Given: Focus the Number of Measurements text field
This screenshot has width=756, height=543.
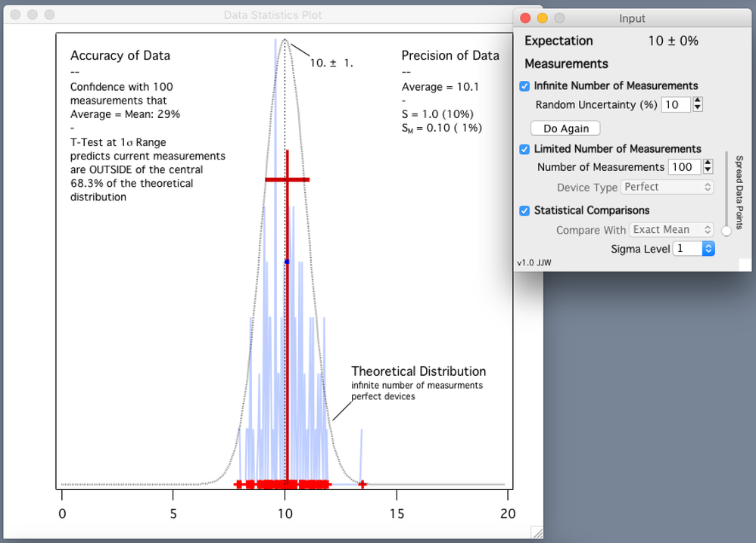Looking at the screenshot, I should pyautogui.click(x=684, y=167).
